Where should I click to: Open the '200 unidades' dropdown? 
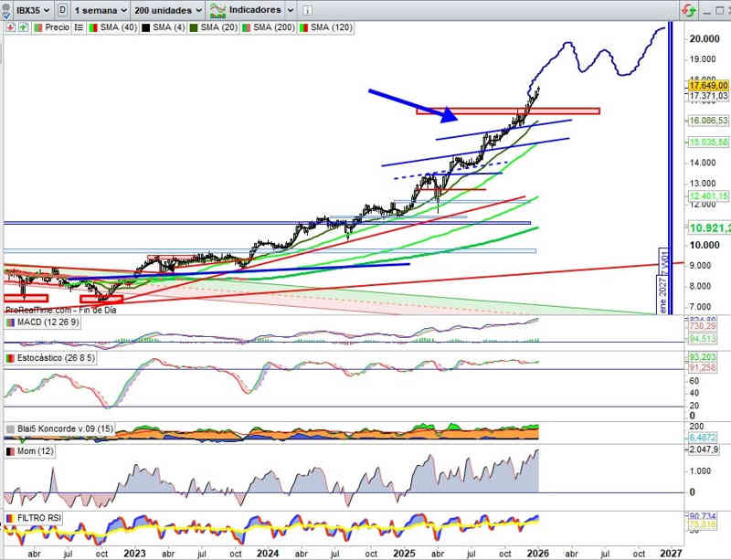click(x=167, y=10)
